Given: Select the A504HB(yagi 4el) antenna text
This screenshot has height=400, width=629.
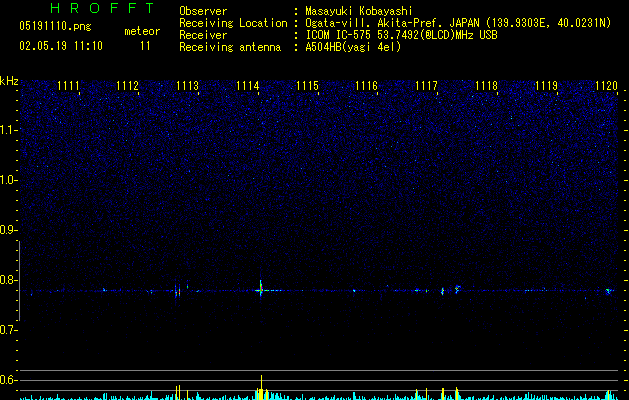Looking at the screenshot, I should [353, 47].
